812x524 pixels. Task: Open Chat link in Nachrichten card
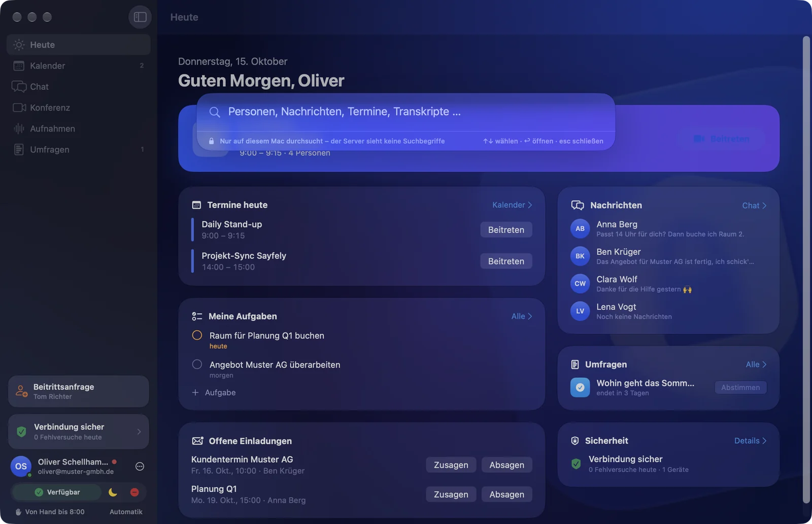click(754, 205)
